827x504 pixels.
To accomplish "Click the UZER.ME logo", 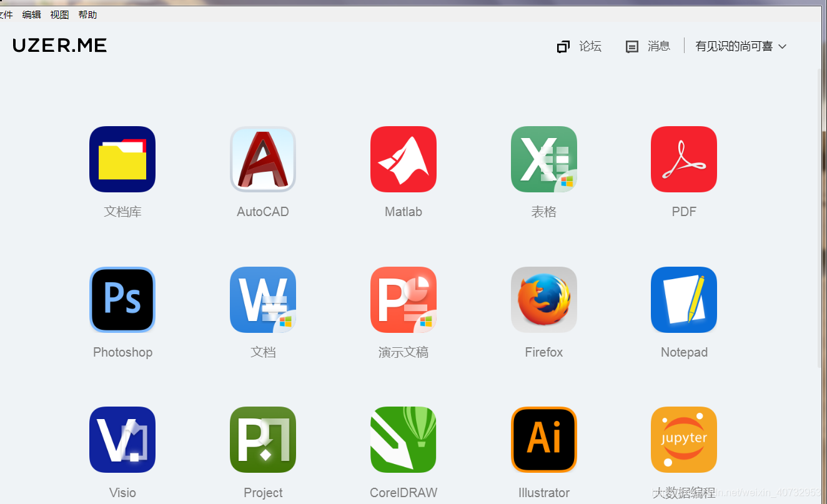I will 60,45.
